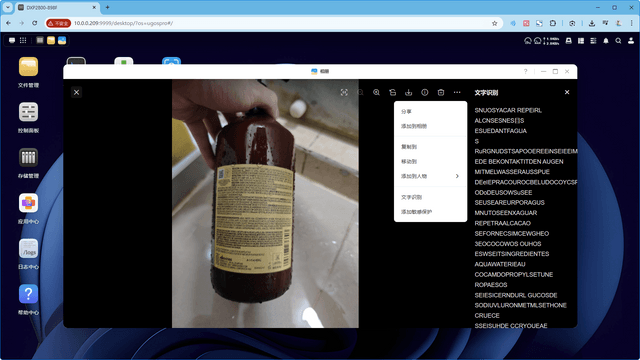Close the photo viewer with the X on the left
The image size is (640, 360).
[x=76, y=92]
